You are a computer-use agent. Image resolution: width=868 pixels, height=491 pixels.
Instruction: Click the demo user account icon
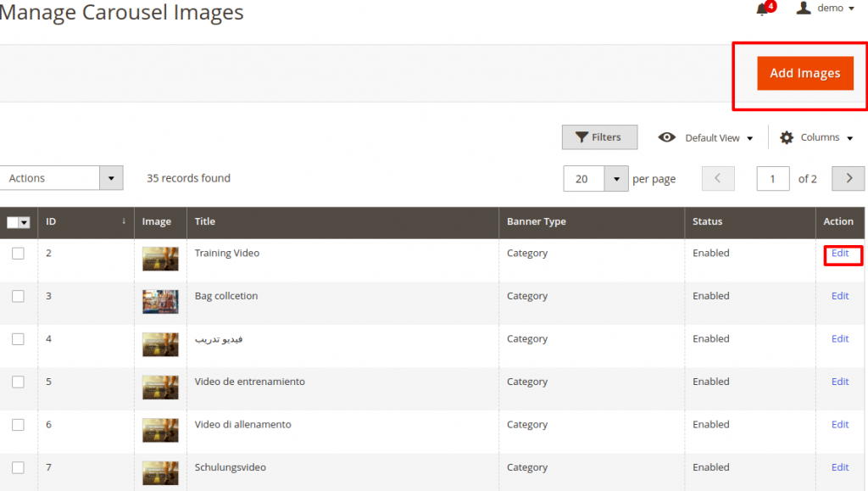click(x=804, y=8)
